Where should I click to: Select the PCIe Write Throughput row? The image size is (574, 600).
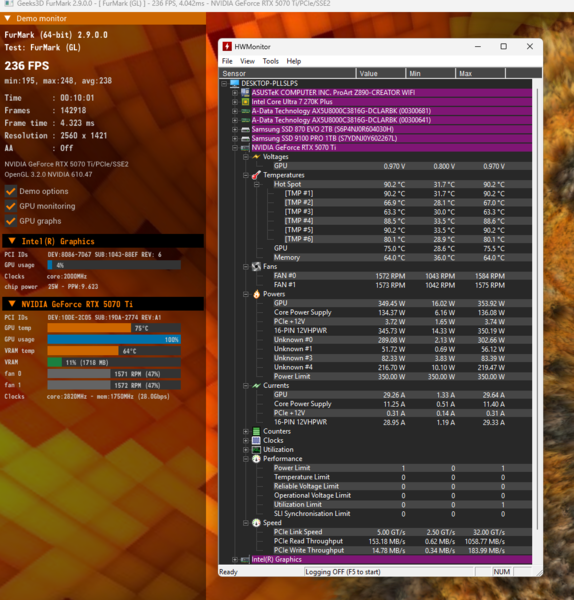tap(403, 551)
